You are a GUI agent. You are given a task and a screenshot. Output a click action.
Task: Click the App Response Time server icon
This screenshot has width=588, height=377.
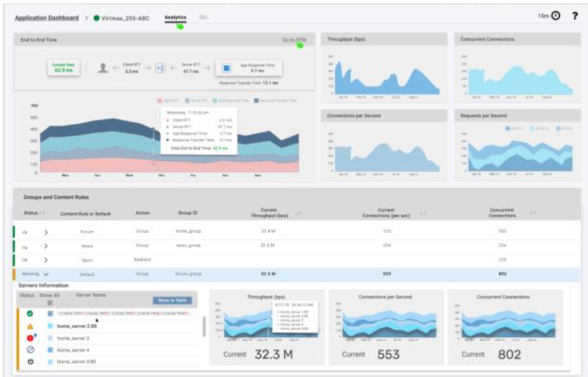tap(227, 67)
